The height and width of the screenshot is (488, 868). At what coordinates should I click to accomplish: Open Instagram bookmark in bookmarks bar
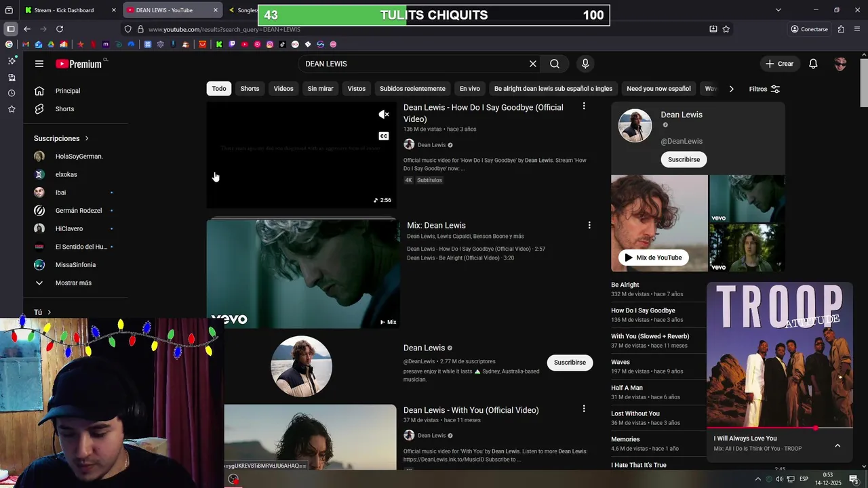click(x=270, y=44)
